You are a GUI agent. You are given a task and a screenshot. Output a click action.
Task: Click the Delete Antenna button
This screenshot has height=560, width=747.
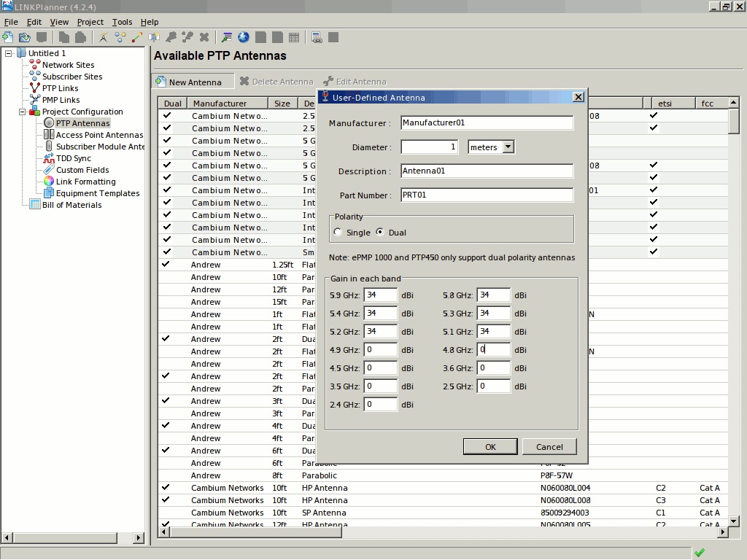pyautogui.click(x=276, y=82)
